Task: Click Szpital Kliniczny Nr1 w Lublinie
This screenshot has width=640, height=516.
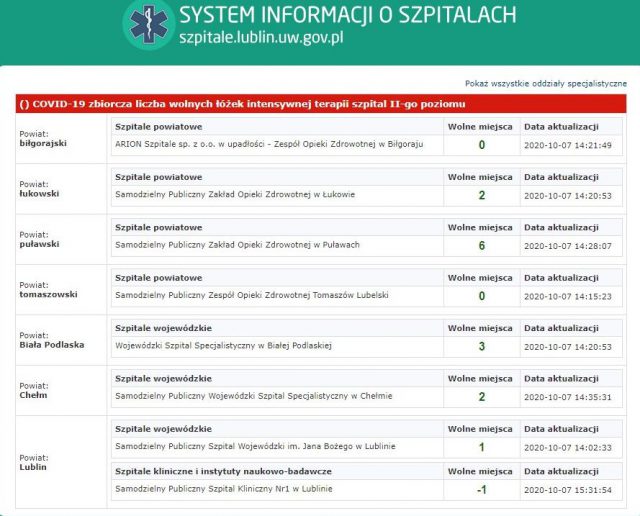Action: [224, 489]
